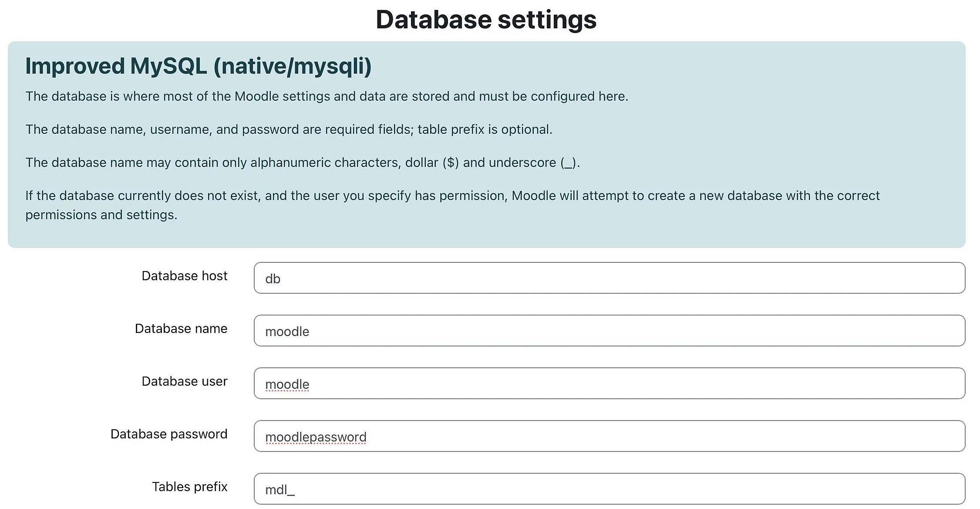The image size is (980, 509).
Task: Click the 'Database password' label
Action: [169, 434]
